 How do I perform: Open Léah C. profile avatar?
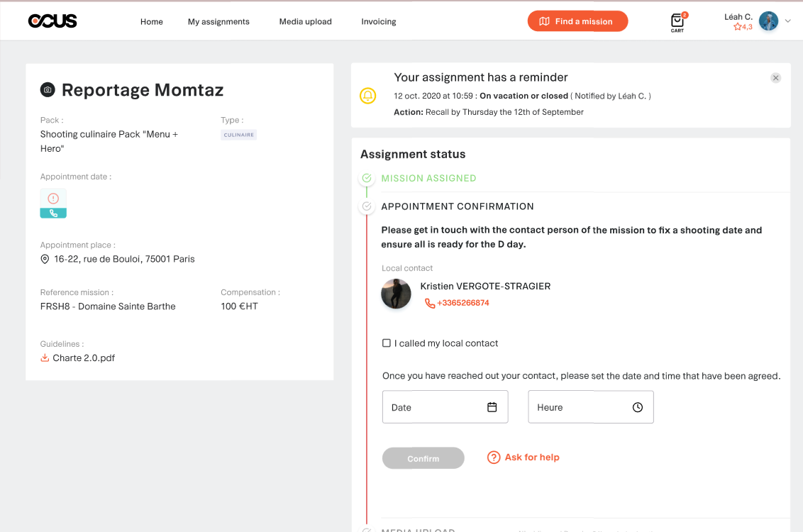pos(769,21)
